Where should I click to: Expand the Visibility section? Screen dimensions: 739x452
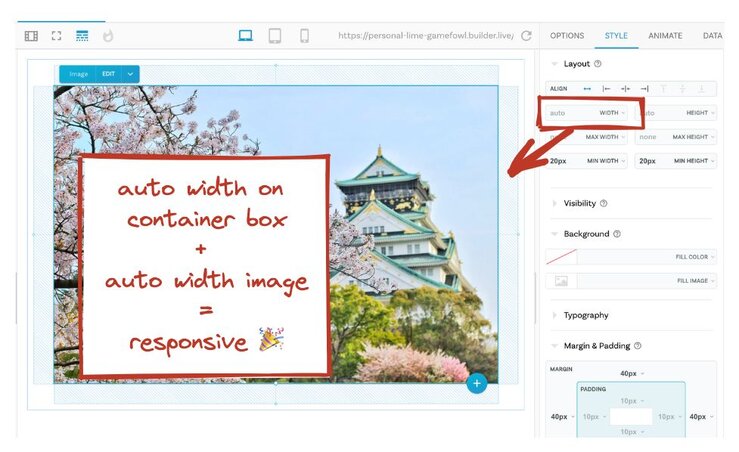(x=554, y=203)
